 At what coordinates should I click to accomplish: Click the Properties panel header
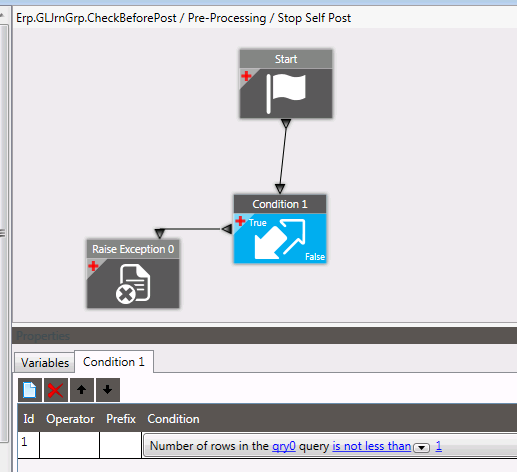click(265, 336)
